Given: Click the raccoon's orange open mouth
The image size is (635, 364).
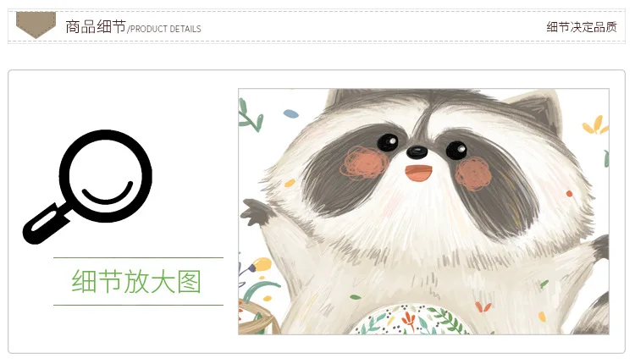Looking at the screenshot, I should [x=418, y=173].
